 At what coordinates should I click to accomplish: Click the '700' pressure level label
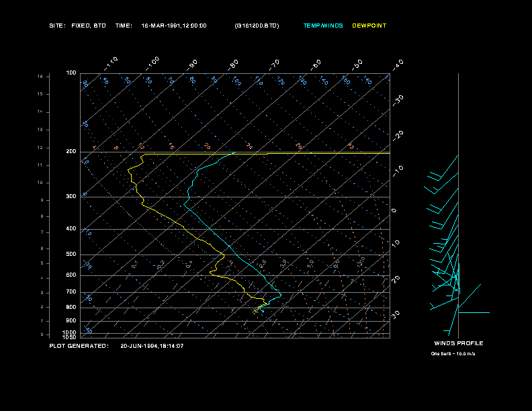[71, 291]
